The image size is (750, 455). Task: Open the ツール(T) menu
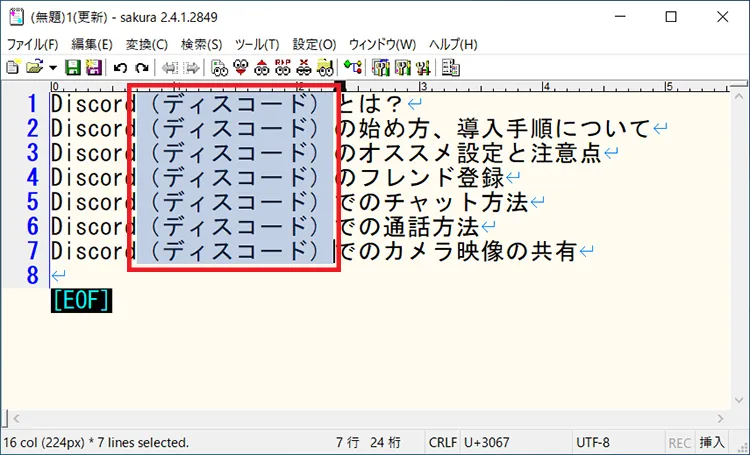tap(257, 44)
